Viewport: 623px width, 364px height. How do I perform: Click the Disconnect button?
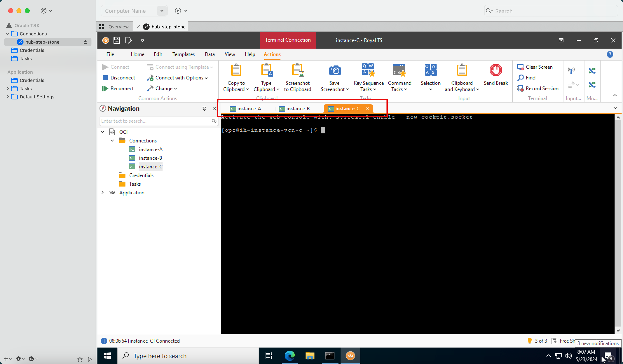coord(122,77)
